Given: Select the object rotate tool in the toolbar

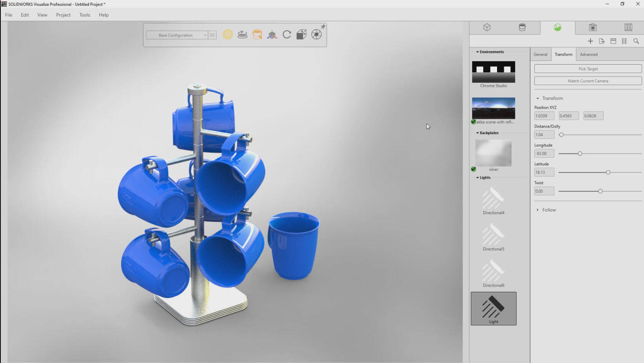Looking at the screenshot, I should pos(287,35).
